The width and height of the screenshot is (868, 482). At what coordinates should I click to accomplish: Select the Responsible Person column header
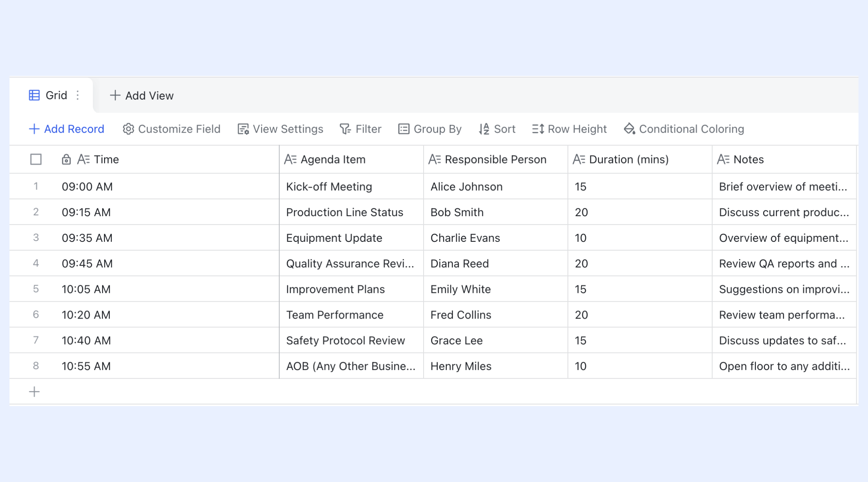(495, 159)
